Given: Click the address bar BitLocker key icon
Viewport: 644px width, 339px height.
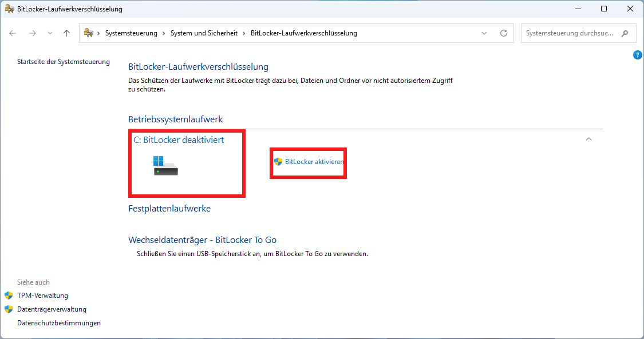Looking at the screenshot, I should coord(88,33).
